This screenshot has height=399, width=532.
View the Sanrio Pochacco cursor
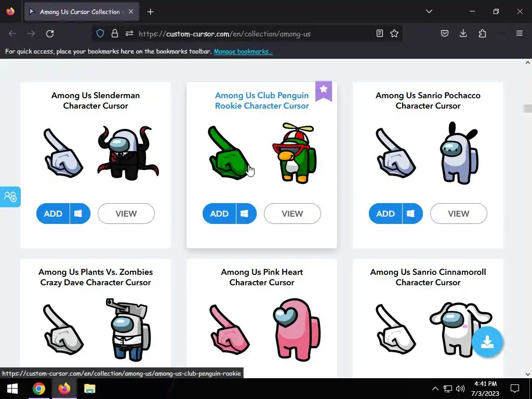(459, 214)
